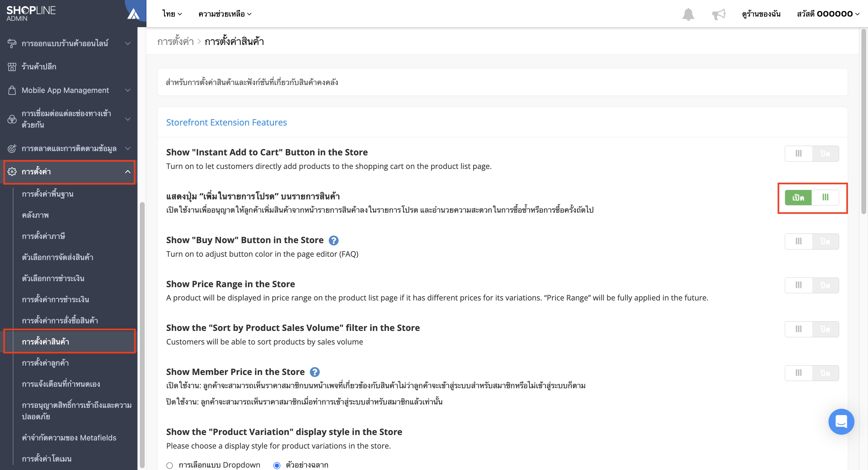Enable the Show Price Range toggle
Image resolution: width=868 pixels, height=470 pixels.
click(x=811, y=285)
